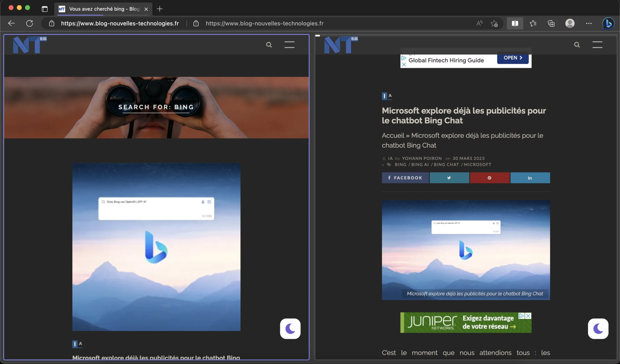620x364 pixels.
Task: Click the NT Blog logo in right pane
Action: pos(341,45)
